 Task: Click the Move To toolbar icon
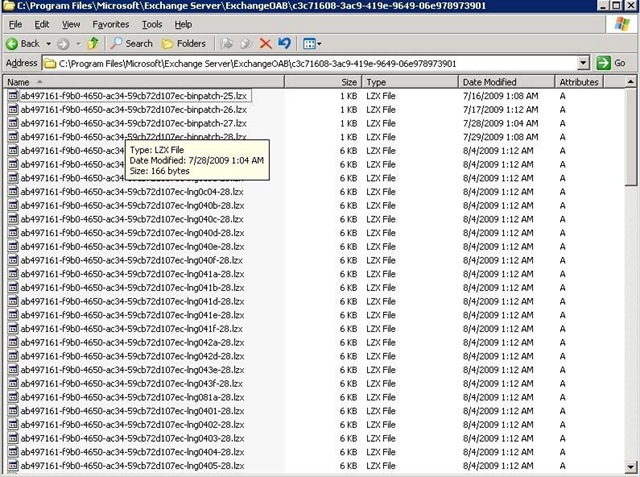227,44
